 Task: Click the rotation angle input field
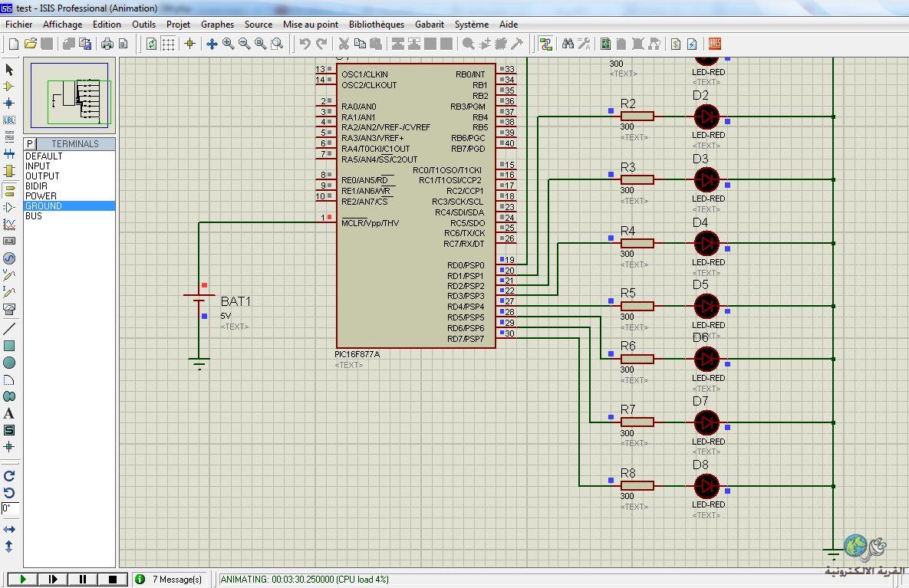[x=10, y=508]
